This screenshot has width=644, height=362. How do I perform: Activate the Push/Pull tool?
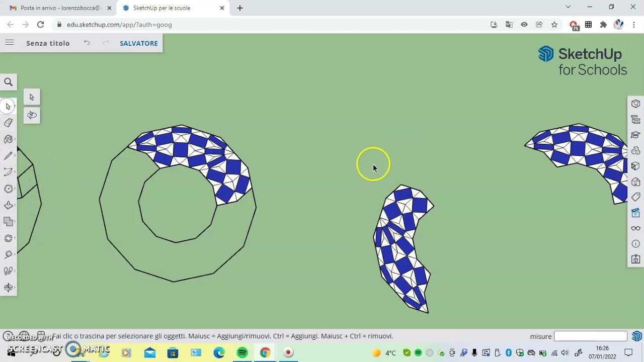(9, 205)
